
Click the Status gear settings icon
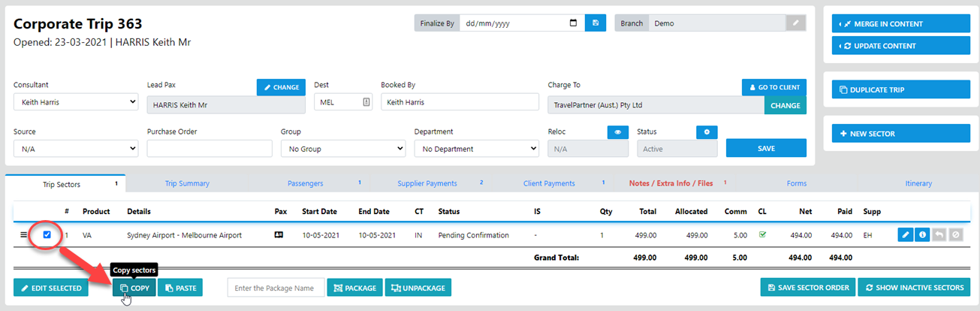pyautogui.click(x=707, y=131)
